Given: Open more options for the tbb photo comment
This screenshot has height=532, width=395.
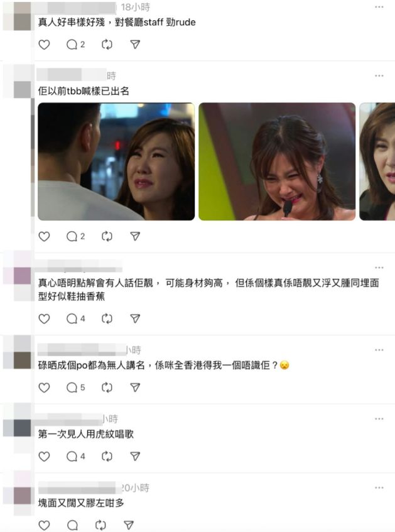Looking at the screenshot, I should pyautogui.click(x=379, y=75).
